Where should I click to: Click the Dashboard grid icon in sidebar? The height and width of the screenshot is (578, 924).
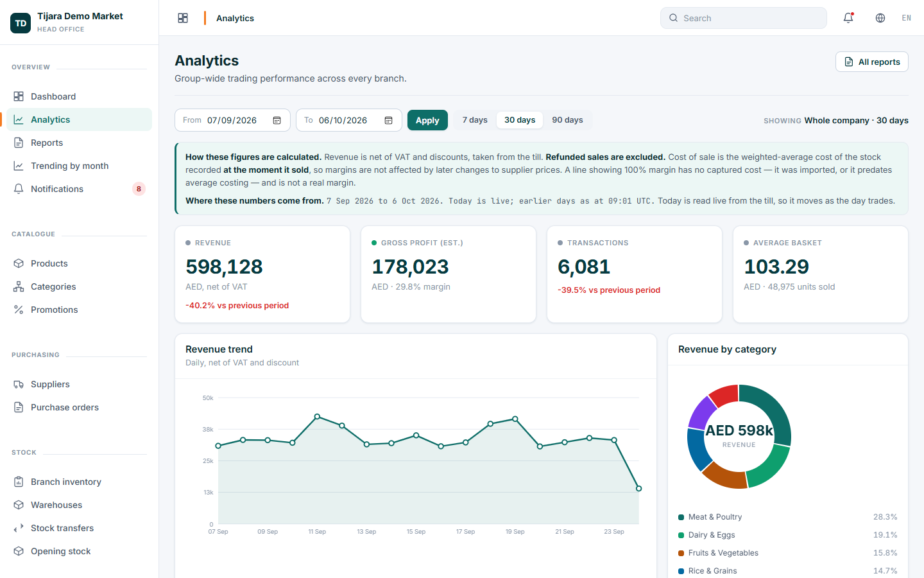19,96
